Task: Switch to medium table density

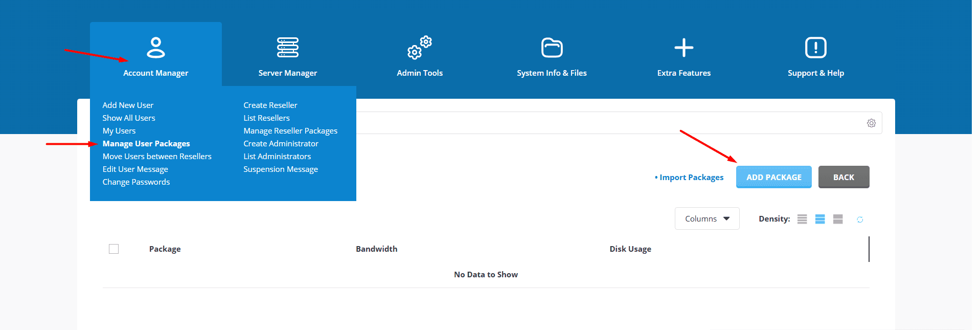Action: click(x=820, y=219)
